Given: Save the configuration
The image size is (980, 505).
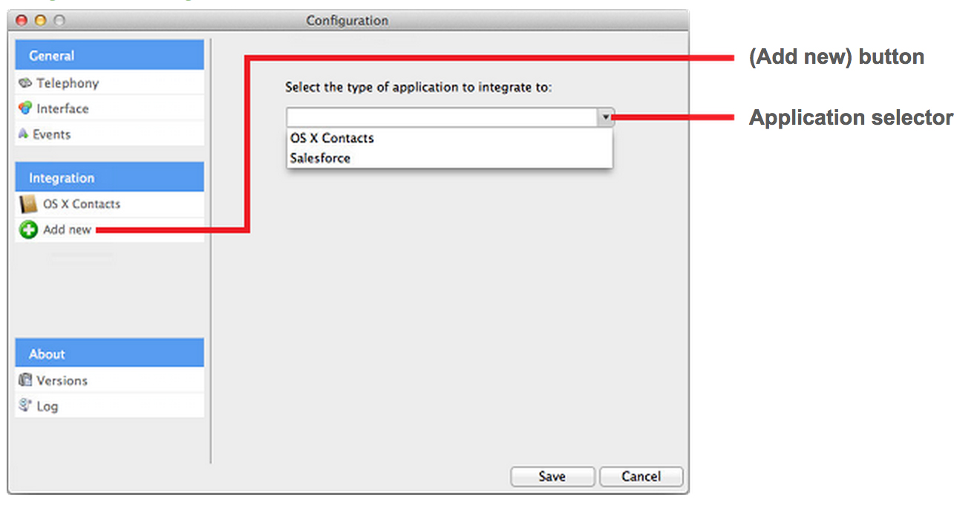Looking at the screenshot, I should [552, 477].
